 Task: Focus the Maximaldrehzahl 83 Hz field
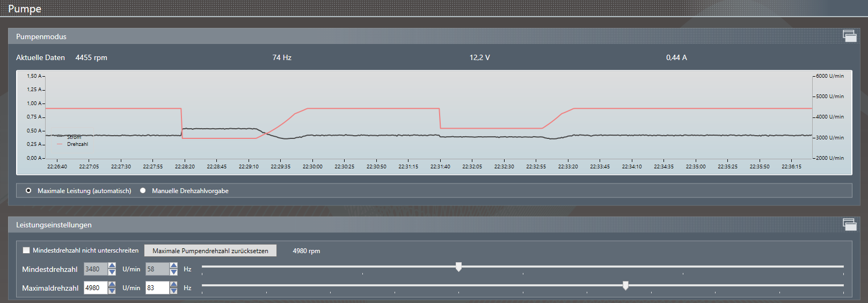(157, 288)
